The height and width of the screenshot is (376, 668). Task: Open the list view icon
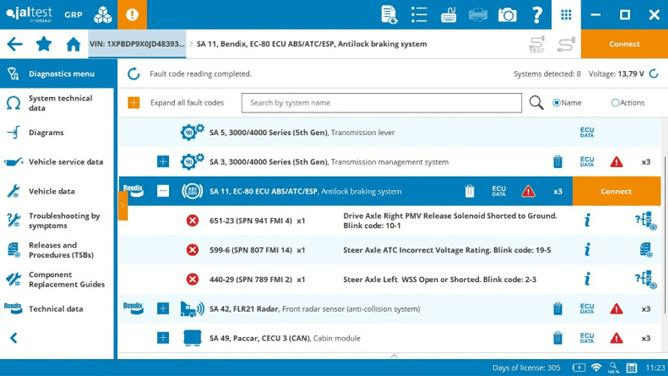click(x=419, y=15)
